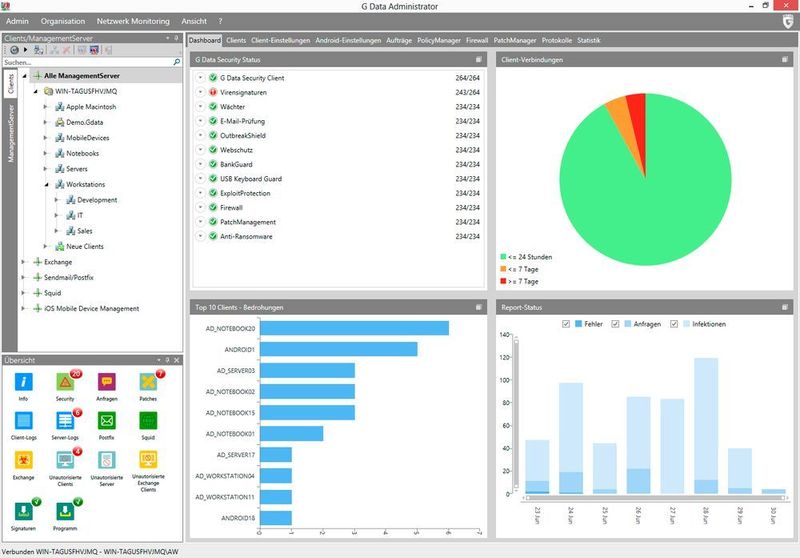800x558 pixels.
Task: Open the Client-Einstellungen tab
Action: [x=281, y=40]
